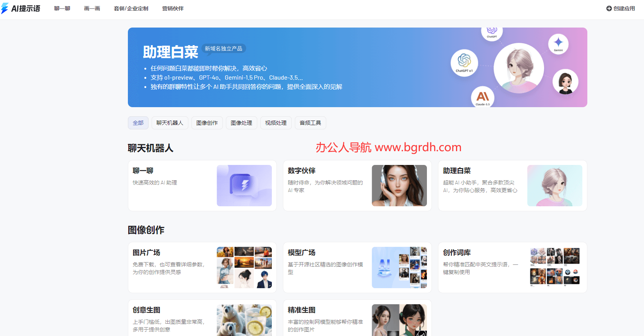Go to 套餐/企业定制 in the top nav

coord(131,8)
